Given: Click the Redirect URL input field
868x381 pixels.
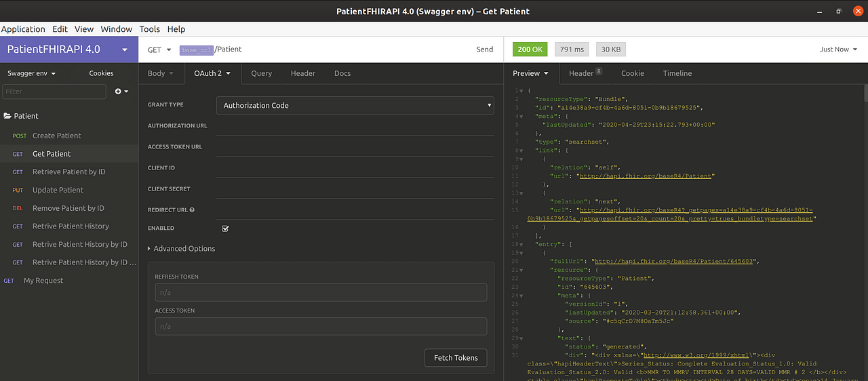Looking at the screenshot, I should click(355, 210).
